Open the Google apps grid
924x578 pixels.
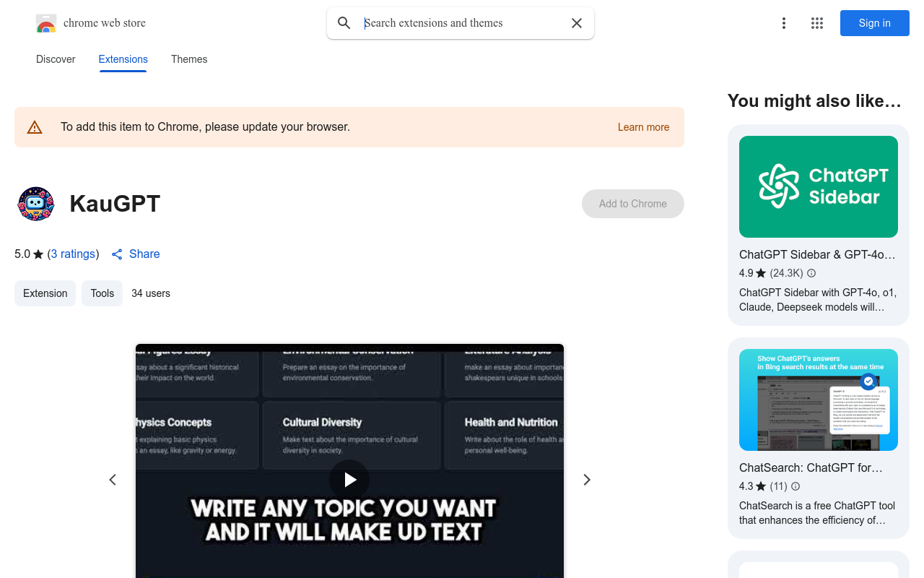(817, 23)
